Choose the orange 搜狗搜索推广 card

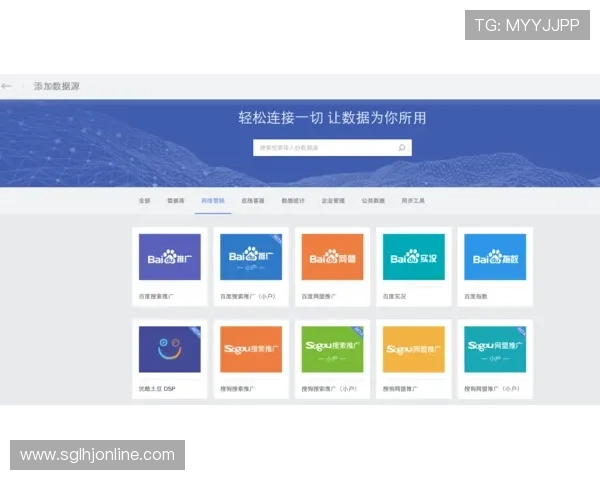tap(251, 359)
